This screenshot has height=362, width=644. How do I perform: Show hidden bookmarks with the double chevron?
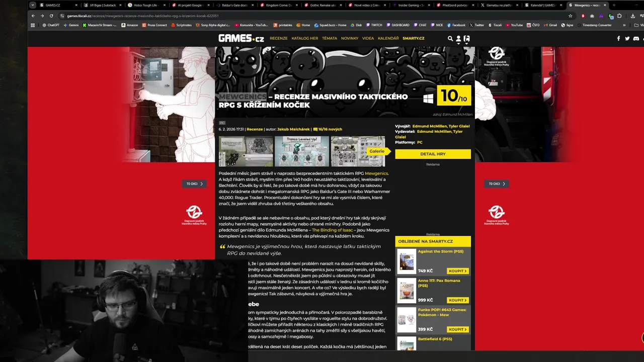pyautogui.click(x=624, y=25)
